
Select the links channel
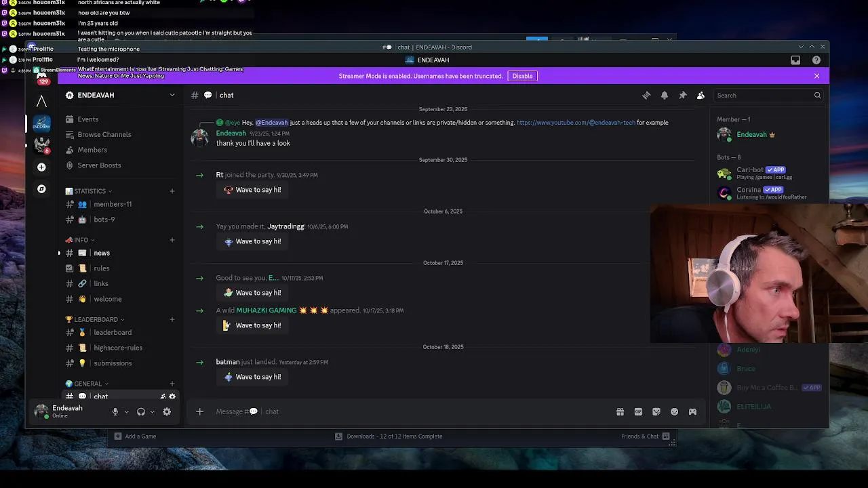point(119,283)
